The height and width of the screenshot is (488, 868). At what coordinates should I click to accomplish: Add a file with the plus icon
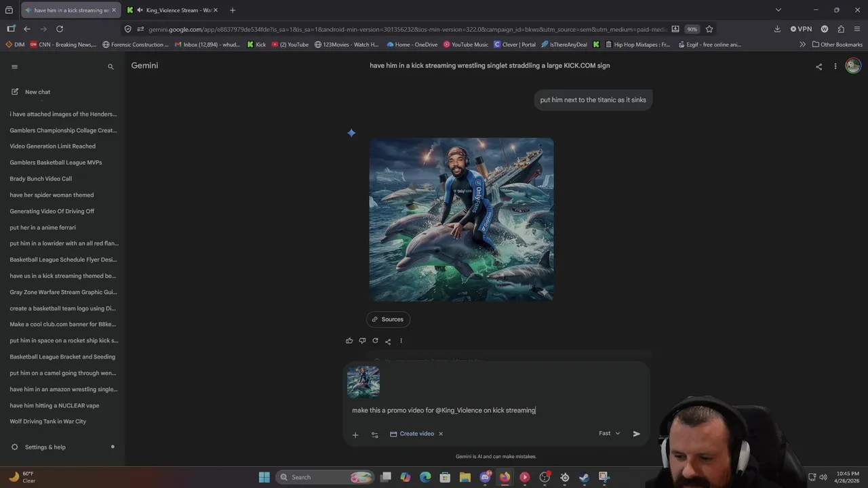click(355, 434)
